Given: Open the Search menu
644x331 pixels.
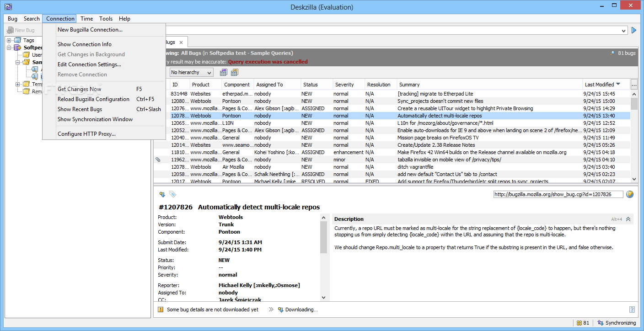Looking at the screenshot, I should (32, 19).
